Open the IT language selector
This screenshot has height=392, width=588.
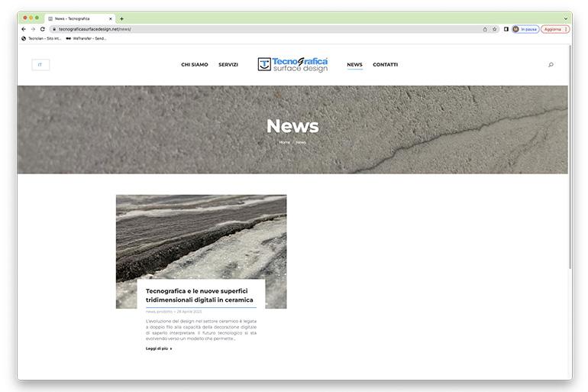coord(40,65)
